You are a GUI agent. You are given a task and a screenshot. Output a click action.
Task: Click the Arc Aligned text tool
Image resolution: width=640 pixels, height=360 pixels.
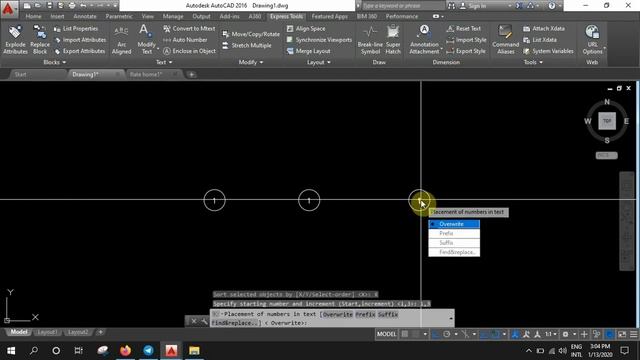(x=122, y=39)
